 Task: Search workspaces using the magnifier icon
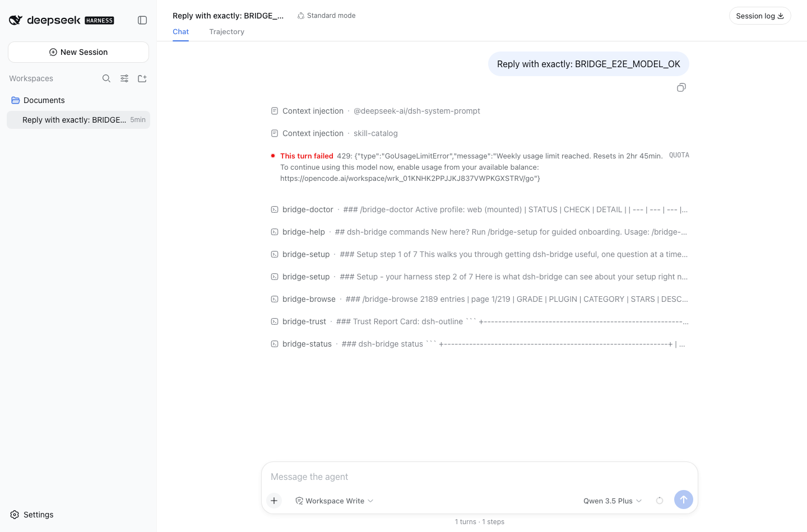tap(106, 78)
